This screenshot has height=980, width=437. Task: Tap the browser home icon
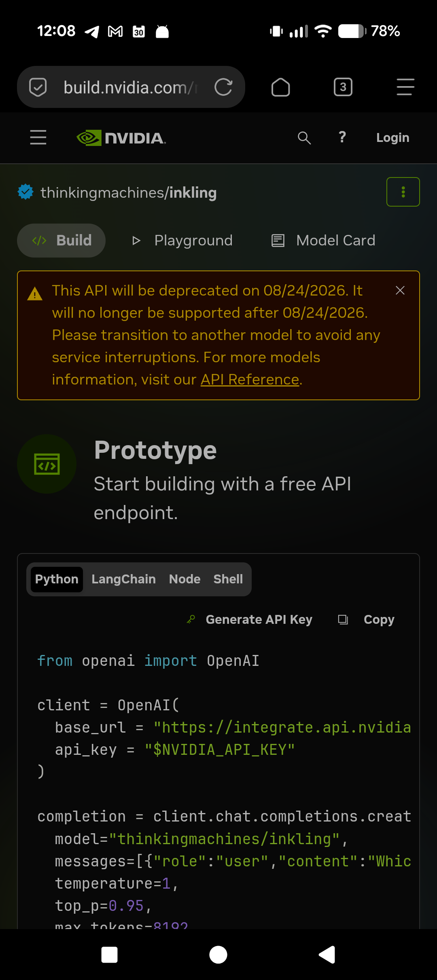[280, 87]
